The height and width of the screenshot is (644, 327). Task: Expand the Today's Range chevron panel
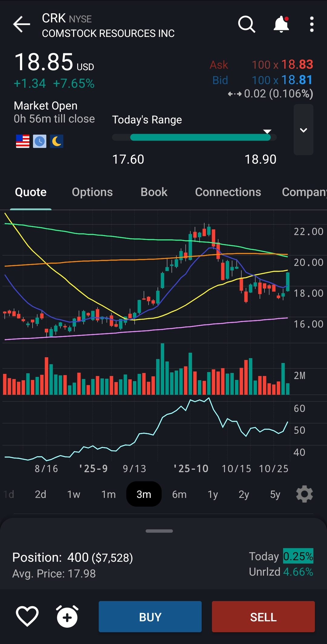(x=303, y=130)
